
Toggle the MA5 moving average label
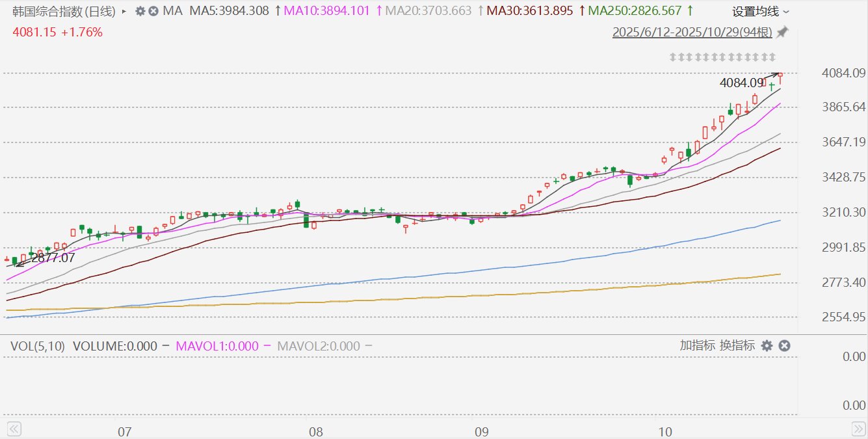(229, 11)
